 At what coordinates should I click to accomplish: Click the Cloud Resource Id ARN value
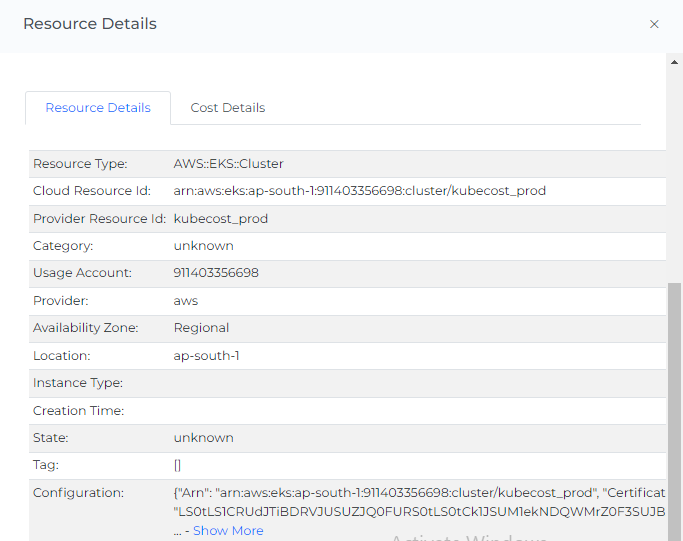tap(360, 191)
